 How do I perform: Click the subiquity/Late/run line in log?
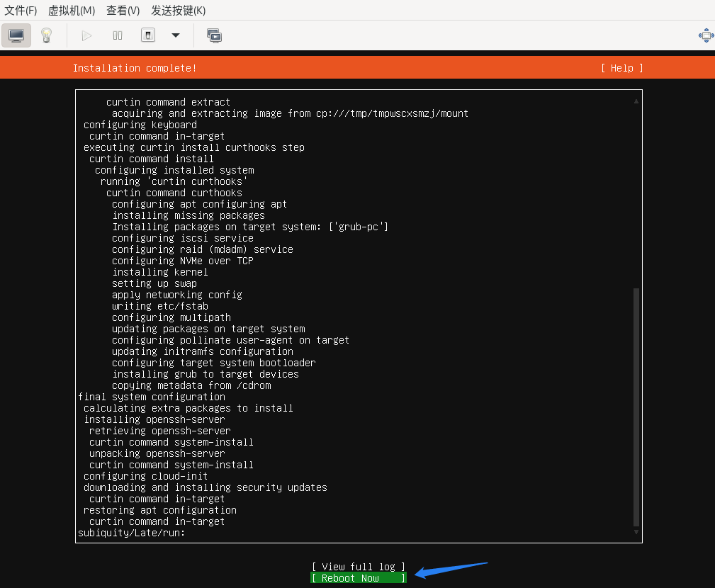(x=131, y=533)
